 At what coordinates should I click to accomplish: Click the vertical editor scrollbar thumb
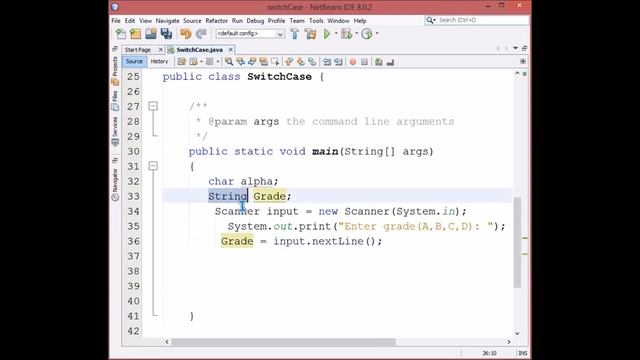pyautogui.click(x=517, y=242)
